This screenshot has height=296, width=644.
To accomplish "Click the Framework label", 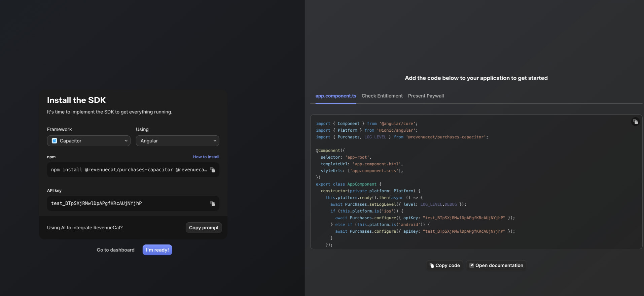I will pos(60,129).
